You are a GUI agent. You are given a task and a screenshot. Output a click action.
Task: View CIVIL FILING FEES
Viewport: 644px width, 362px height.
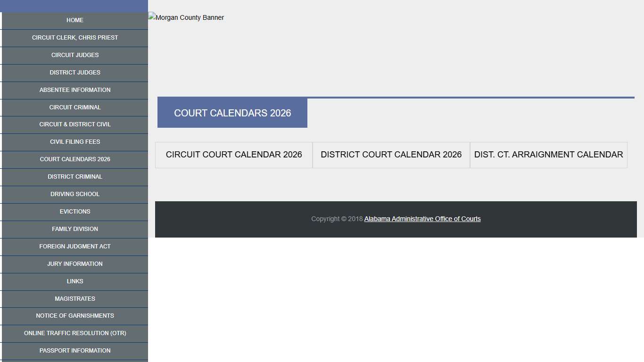pyautogui.click(x=74, y=142)
